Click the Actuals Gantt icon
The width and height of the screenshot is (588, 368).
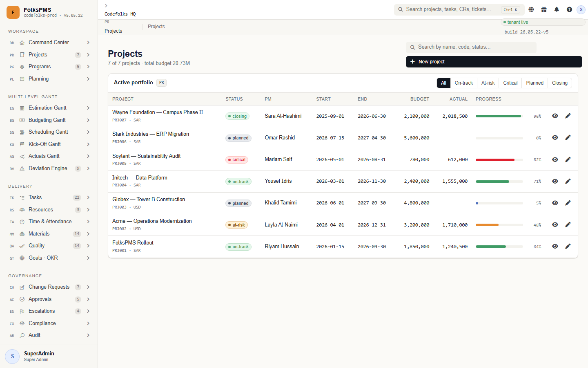point(22,156)
